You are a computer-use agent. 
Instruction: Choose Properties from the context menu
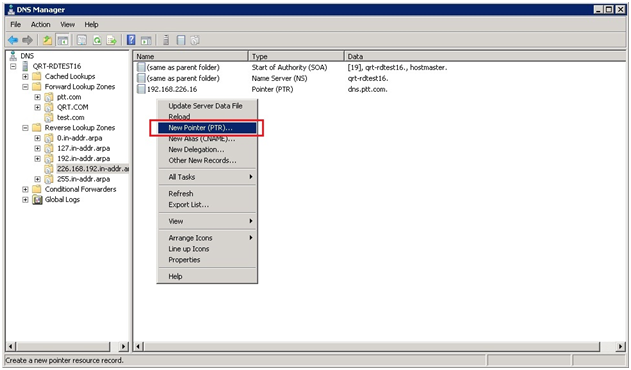click(x=207, y=260)
